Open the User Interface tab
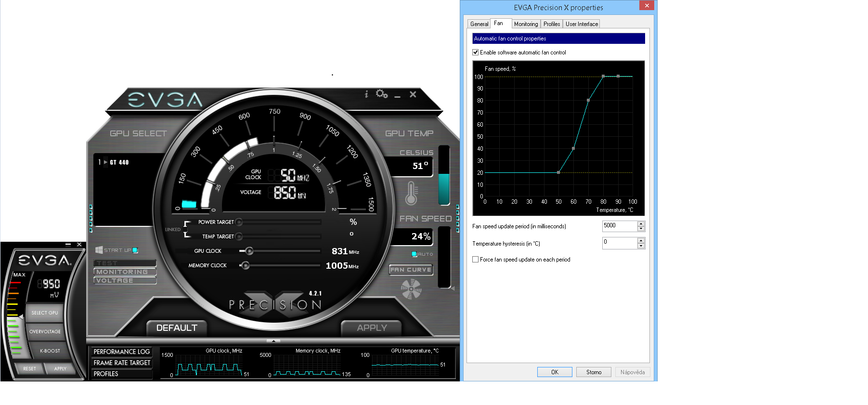 [x=582, y=24]
